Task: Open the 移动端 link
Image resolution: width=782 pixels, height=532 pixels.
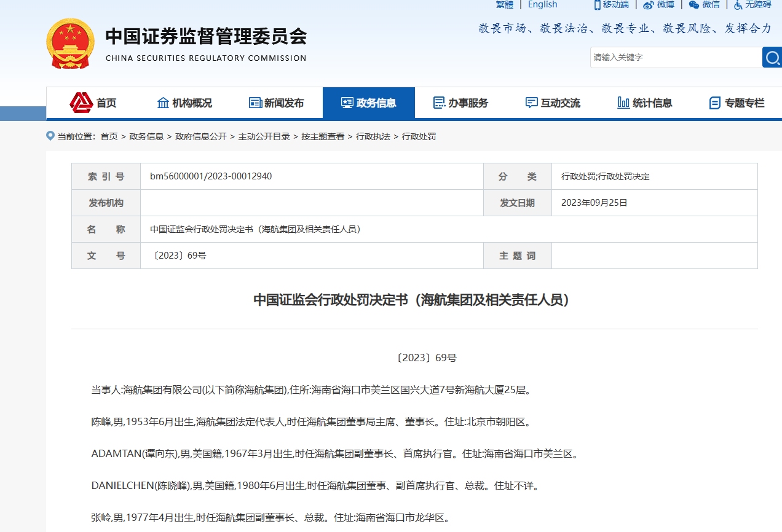Action: pos(616,5)
